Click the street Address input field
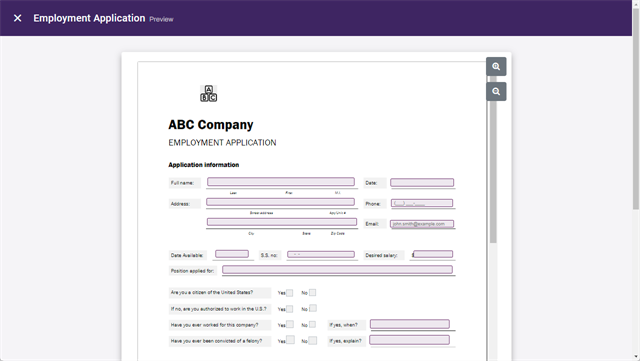This screenshot has height=361, width=640. [280, 202]
